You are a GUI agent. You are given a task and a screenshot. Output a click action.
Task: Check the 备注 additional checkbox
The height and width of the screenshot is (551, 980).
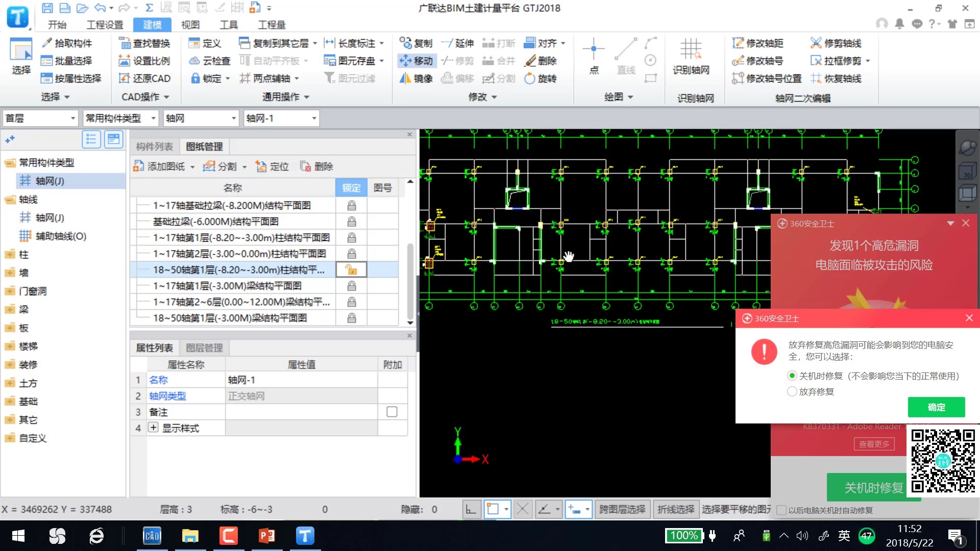[392, 412]
